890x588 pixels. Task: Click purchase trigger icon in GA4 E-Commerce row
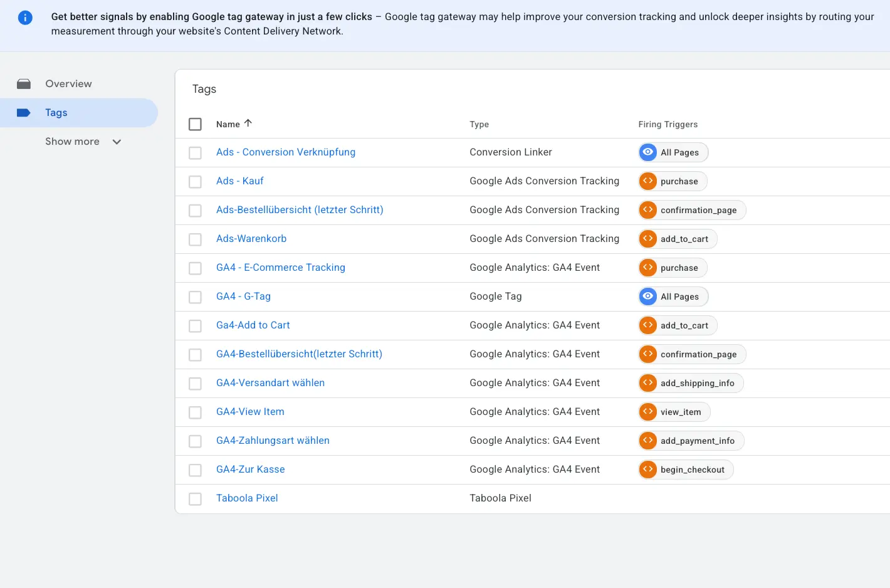click(648, 268)
